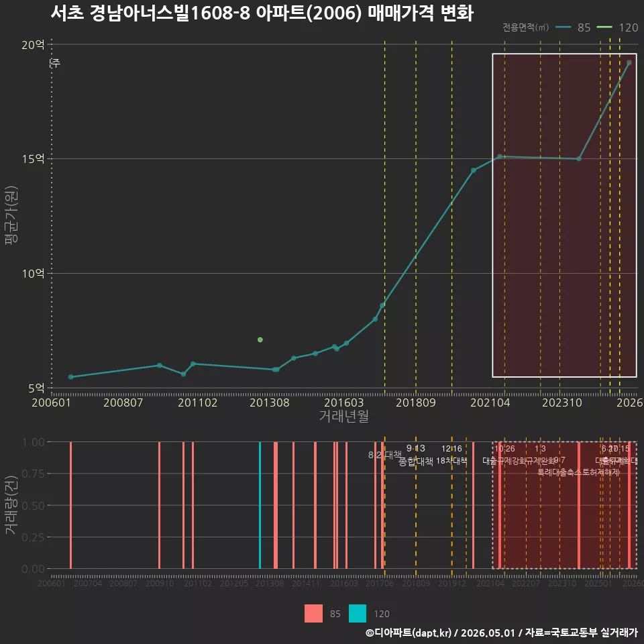This screenshot has width=644, height=644.
Task: Click the '5억' y-axis label
Action: tap(36, 388)
